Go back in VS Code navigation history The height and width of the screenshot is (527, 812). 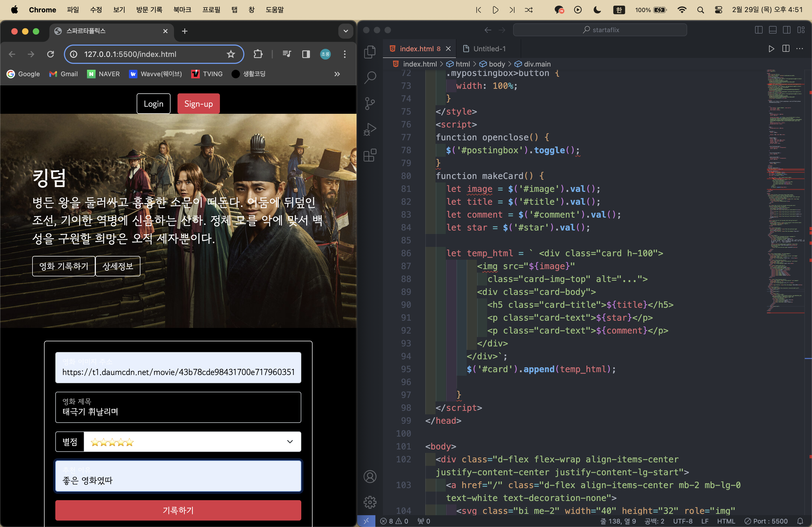click(x=488, y=30)
